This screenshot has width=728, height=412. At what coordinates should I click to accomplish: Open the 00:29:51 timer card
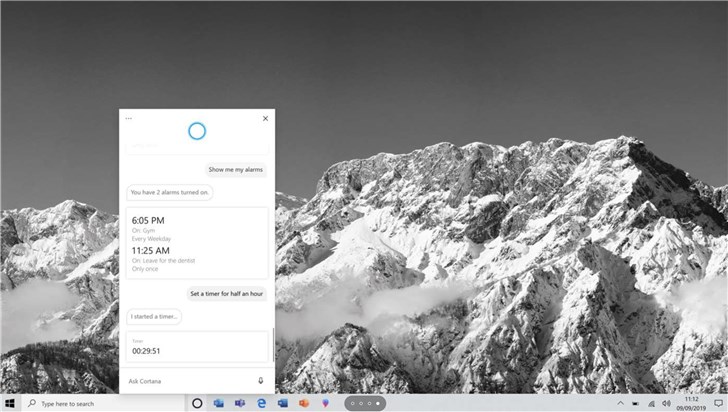[197, 347]
